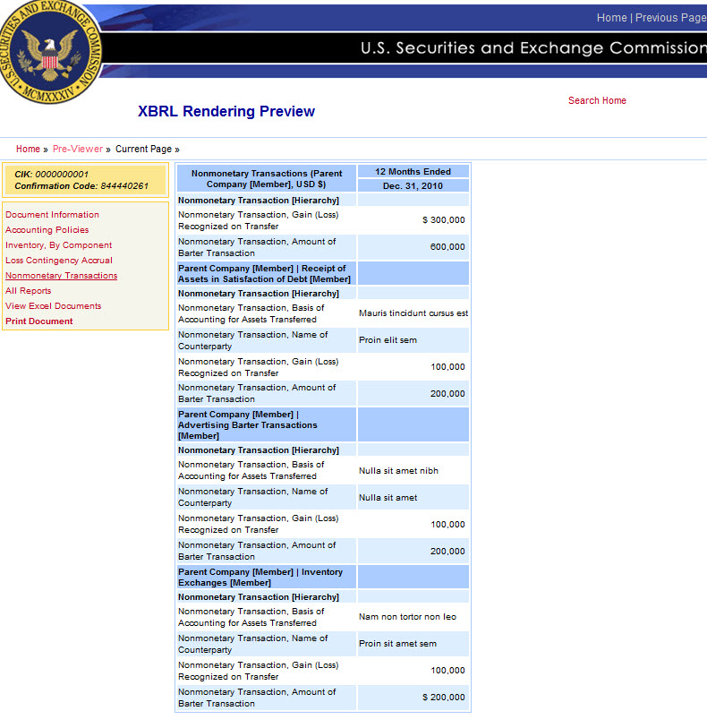Select Nam non tortor non leo cell
The width and height of the screenshot is (707, 728).
coord(413,617)
